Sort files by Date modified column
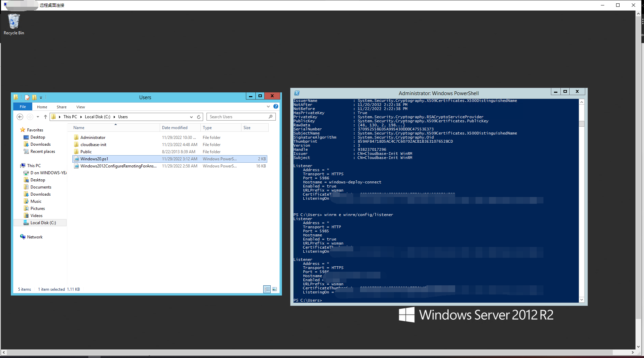Image resolution: width=644 pixels, height=358 pixels. pyautogui.click(x=180, y=128)
